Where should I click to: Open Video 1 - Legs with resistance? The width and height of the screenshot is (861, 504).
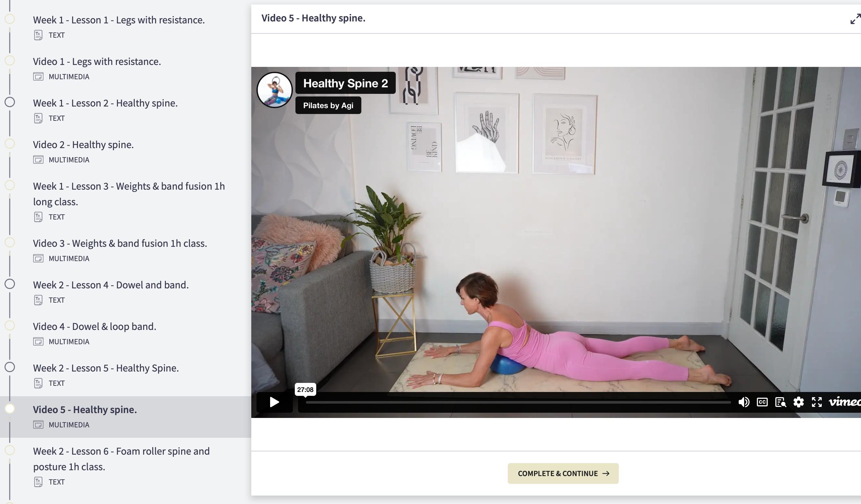click(x=97, y=61)
